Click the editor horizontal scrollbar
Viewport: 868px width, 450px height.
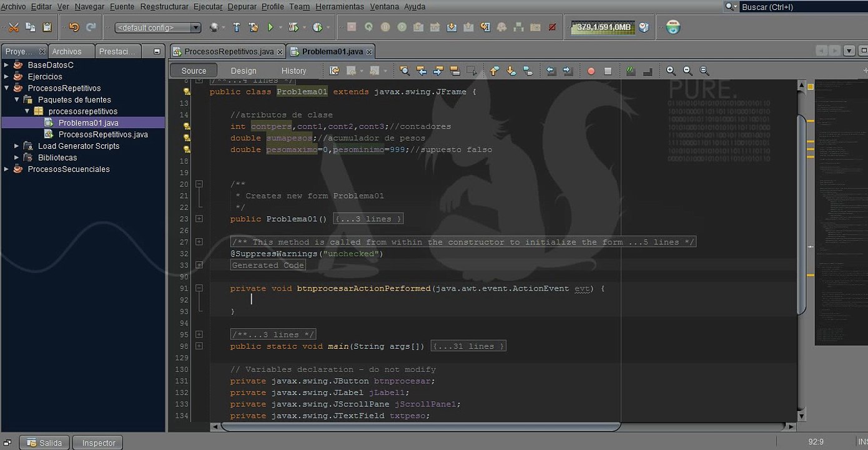pyautogui.click(x=421, y=427)
